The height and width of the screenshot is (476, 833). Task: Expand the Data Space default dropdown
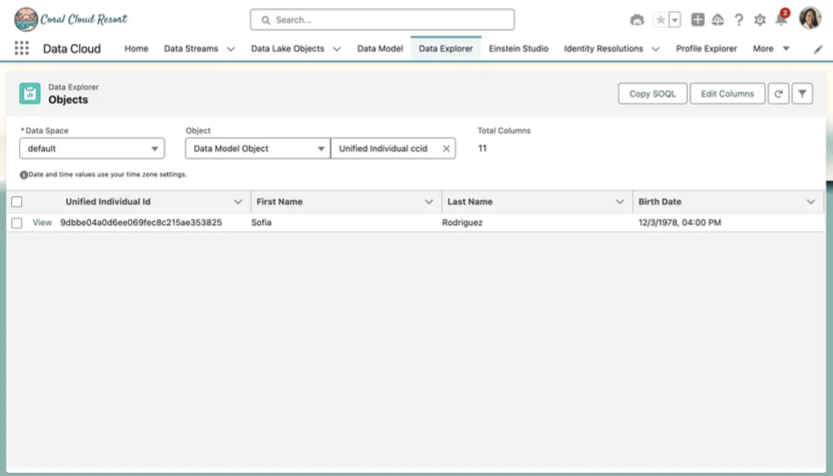pyautogui.click(x=92, y=148)
